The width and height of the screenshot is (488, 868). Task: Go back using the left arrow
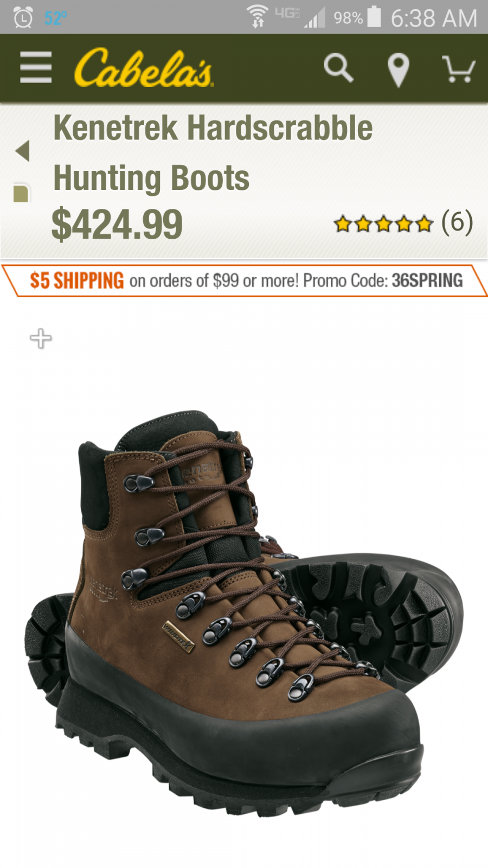click(22, 151)
